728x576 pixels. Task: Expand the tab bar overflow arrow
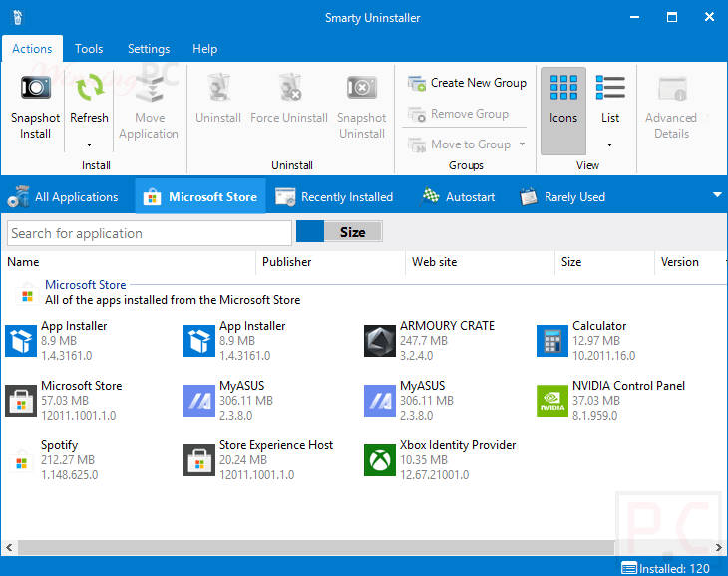coord(717,196)
